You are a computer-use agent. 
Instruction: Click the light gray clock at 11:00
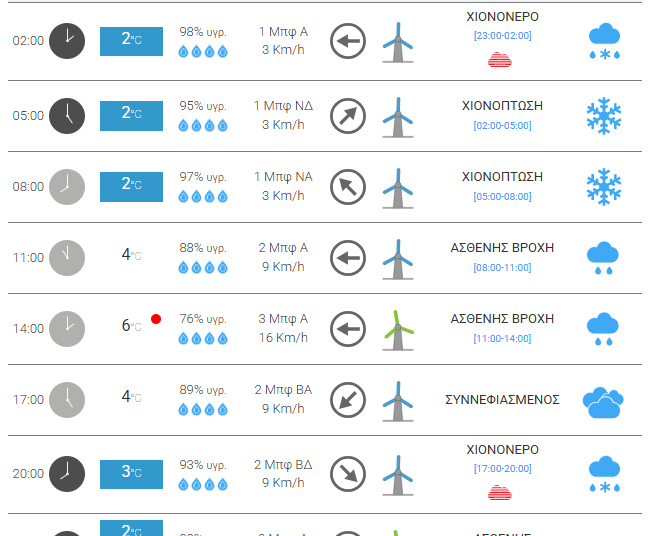(x=68, y=257)
